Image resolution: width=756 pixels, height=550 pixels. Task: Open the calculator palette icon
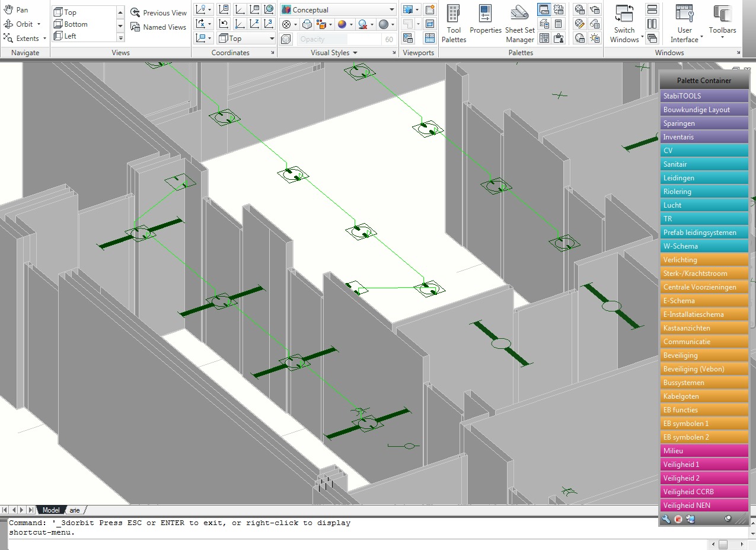click(559, 24)
